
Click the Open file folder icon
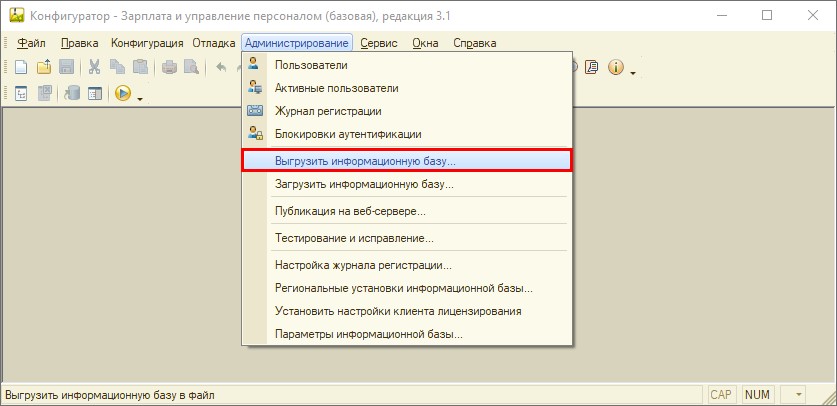(x=44, y=67)
